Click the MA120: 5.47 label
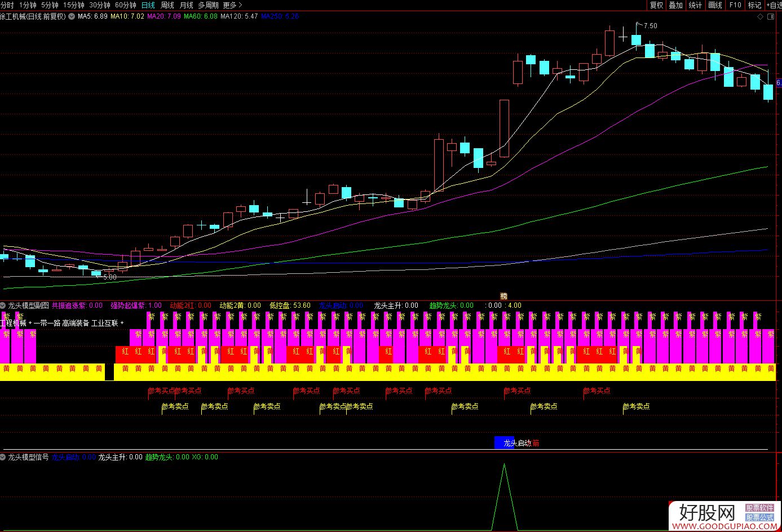This screenshot has width=782, height=532. click(x=239, y=16)
